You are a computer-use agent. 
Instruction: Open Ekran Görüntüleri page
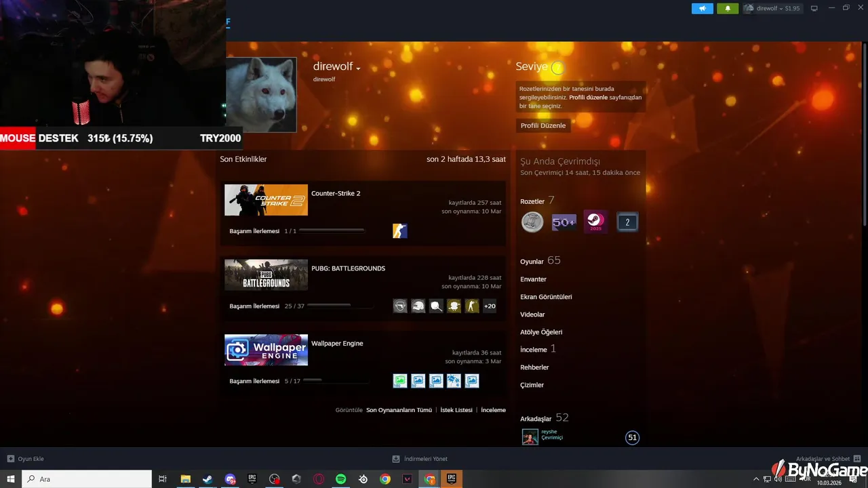[x=546, y=297]
